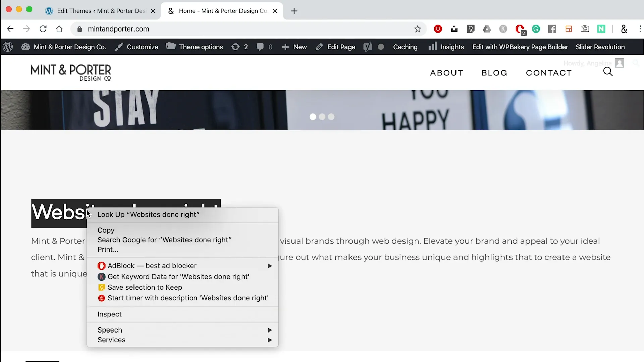Click second slider navigation dot
Viewport: 644px width, 362px height.
tap(322, 116)
